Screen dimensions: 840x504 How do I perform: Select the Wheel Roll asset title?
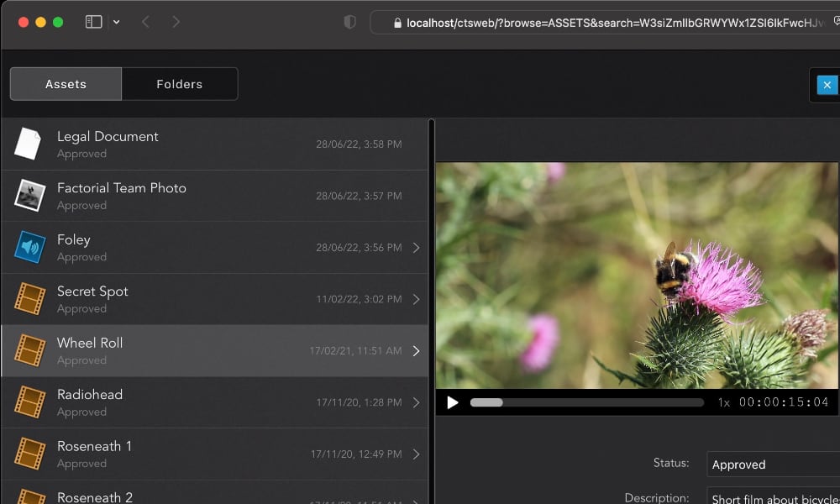click(x=90, y=343)
